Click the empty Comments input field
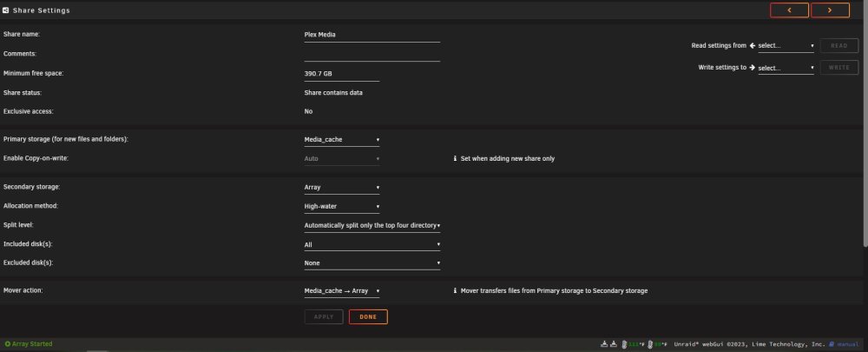 tap(372, 54)
